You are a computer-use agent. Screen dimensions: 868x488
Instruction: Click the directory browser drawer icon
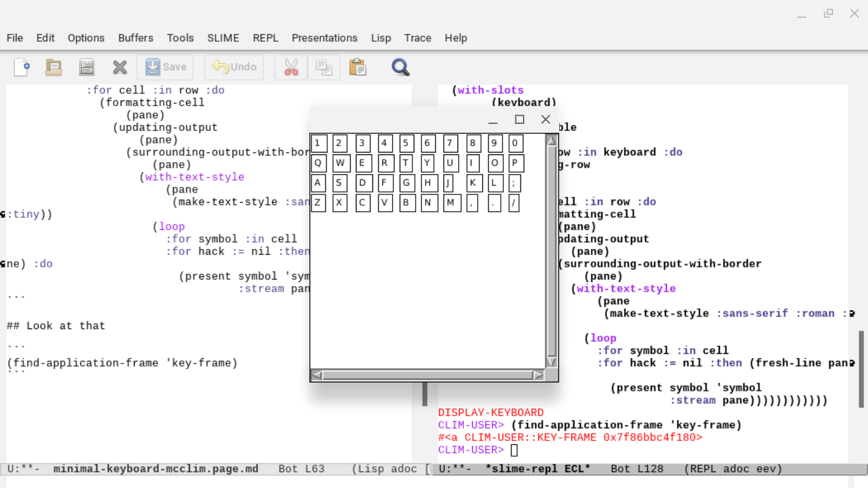pos(86,67)
